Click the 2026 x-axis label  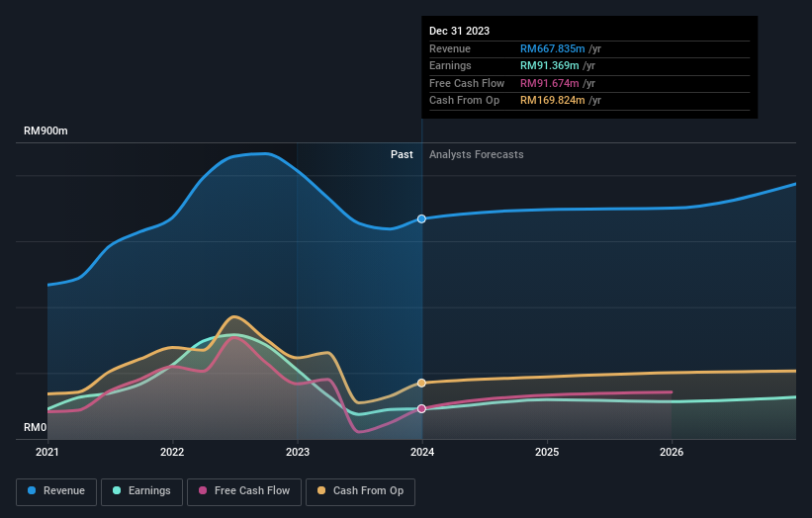(672, 452)
